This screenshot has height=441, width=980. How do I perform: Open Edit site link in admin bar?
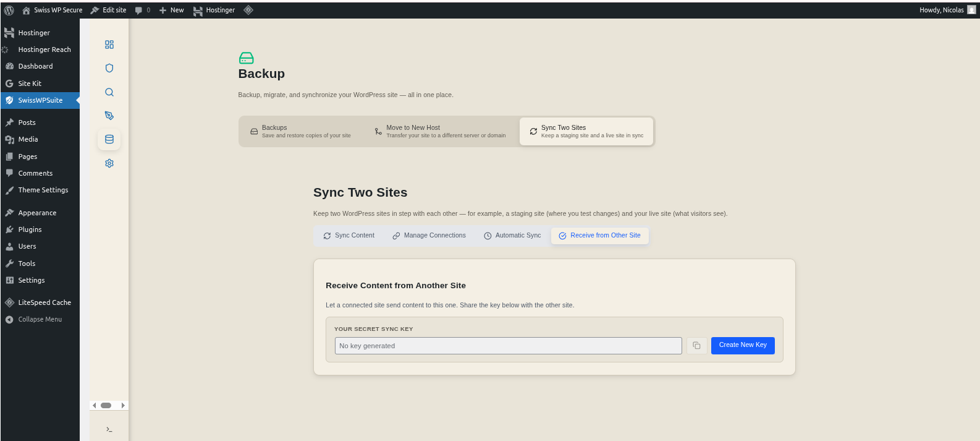pyautogui.click(x=108, y=10)
